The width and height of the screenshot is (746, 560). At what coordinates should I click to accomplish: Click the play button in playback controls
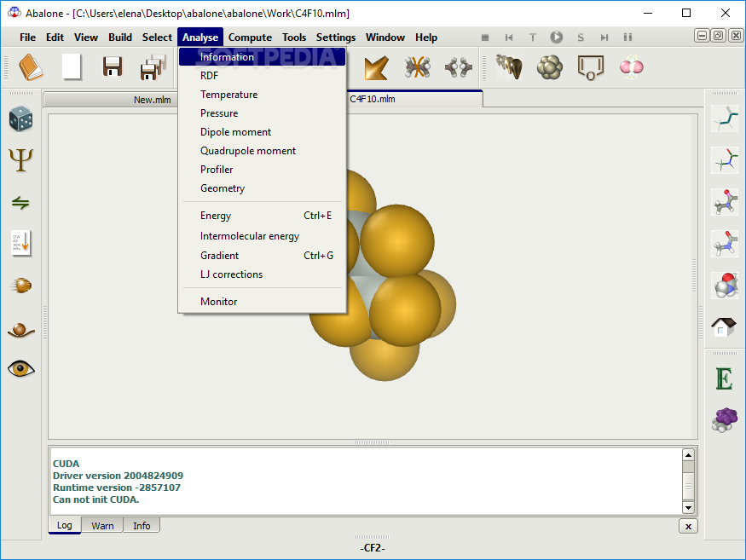point(556,38)
